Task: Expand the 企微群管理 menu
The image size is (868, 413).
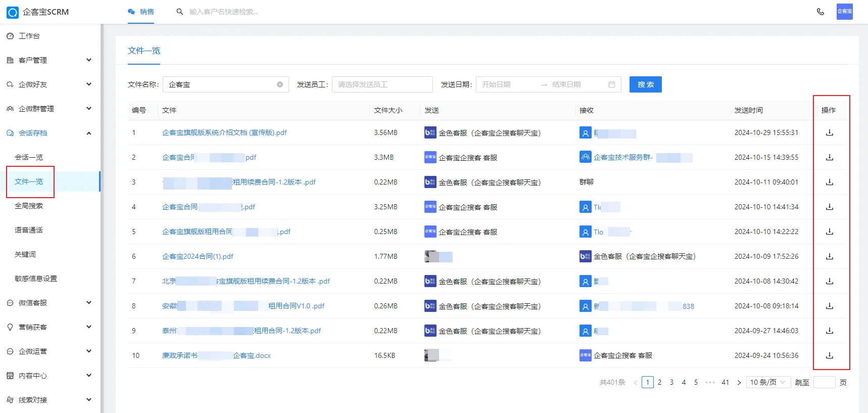Action: (89, 109)
